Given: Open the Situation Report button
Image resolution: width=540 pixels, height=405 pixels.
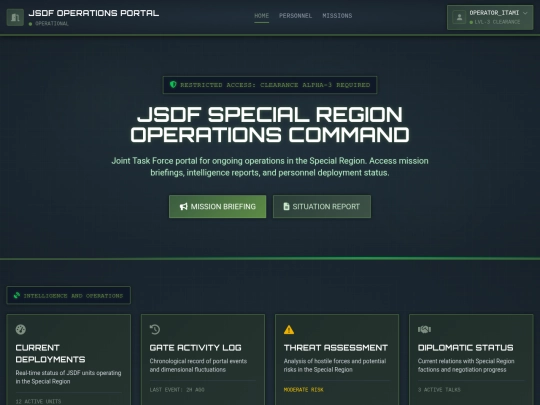Looking at the screenshot, I should click(x=322, y=207).
